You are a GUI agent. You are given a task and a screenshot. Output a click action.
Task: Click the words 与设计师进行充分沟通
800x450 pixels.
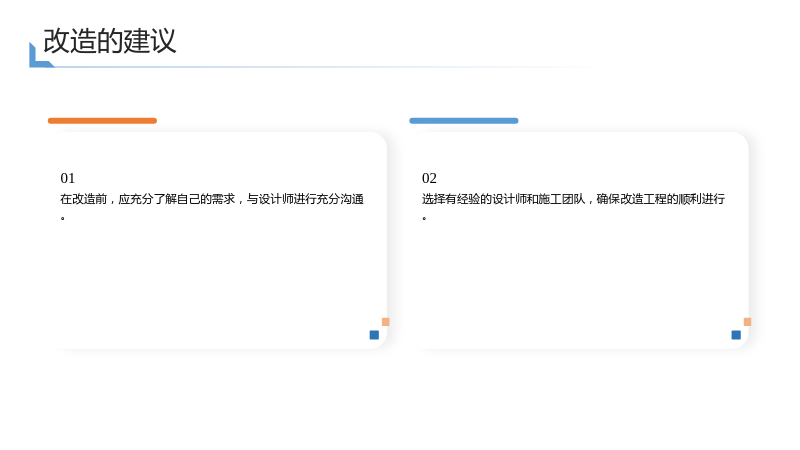(x=305, y=199)
